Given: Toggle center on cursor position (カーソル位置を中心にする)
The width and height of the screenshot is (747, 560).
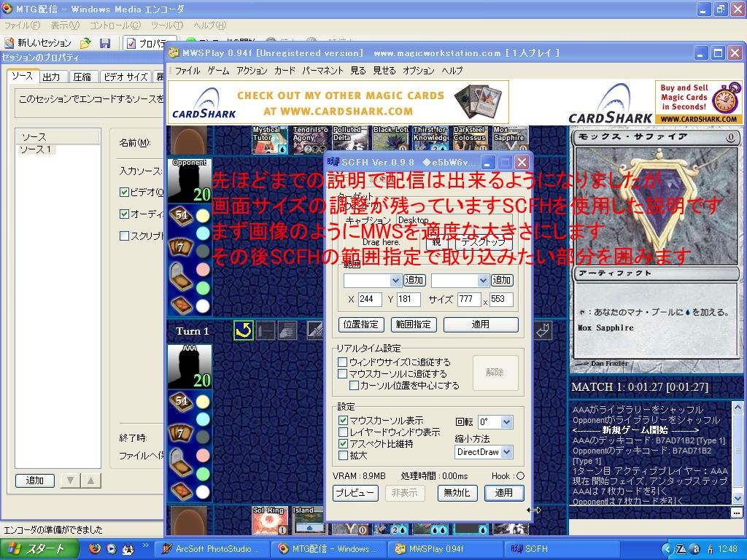Looking at the screenshot, I should (x=354, y=385).
